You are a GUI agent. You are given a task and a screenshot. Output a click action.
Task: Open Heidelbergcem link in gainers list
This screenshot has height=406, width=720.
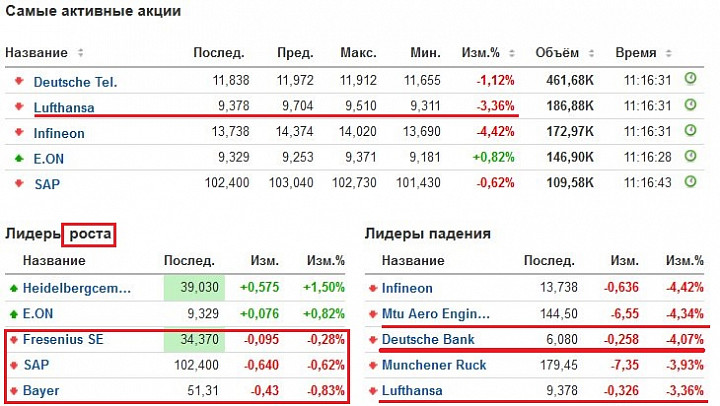(x=77, y=288)
